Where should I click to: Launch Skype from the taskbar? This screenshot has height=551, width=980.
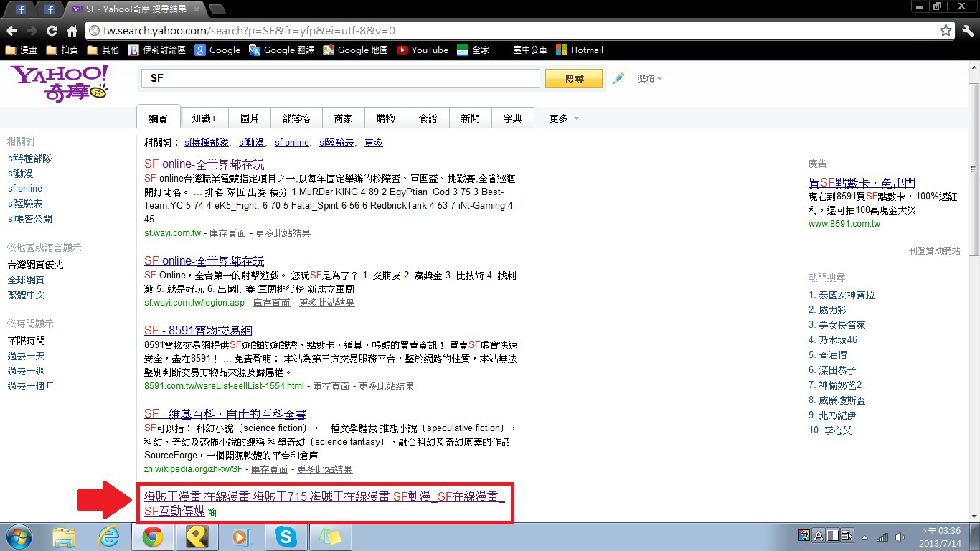point(286,537)
